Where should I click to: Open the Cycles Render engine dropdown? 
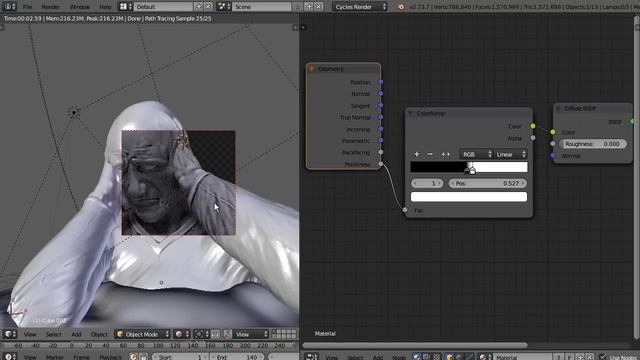359,7
